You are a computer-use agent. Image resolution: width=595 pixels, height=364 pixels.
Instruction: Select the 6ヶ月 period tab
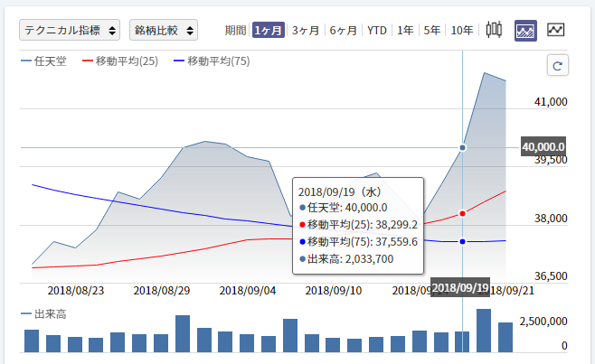343,30
